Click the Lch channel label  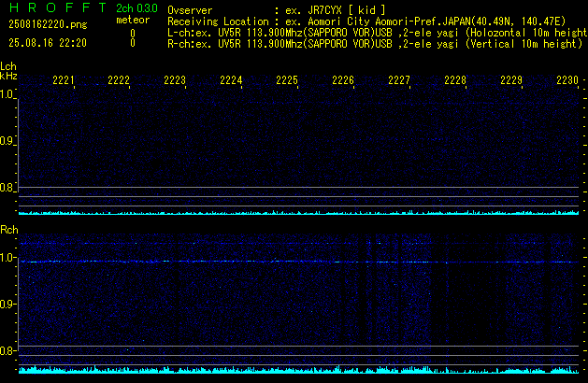[x=8, y=66]
